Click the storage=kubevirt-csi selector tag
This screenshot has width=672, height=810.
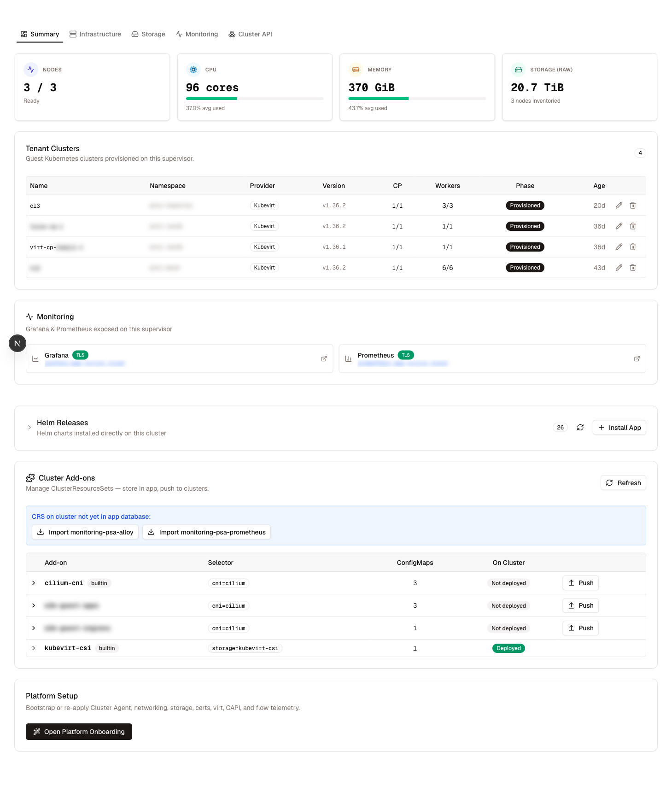[x=245, y=648]
